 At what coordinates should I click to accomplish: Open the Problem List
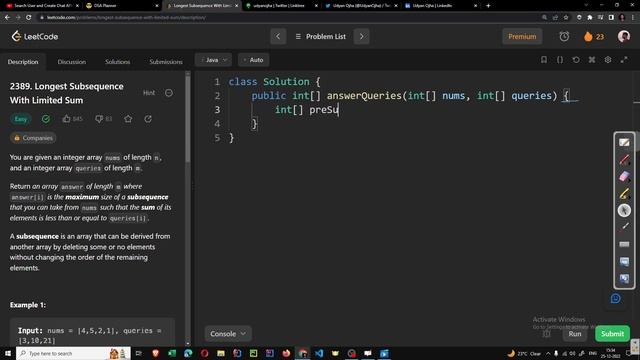click(320, 36)
